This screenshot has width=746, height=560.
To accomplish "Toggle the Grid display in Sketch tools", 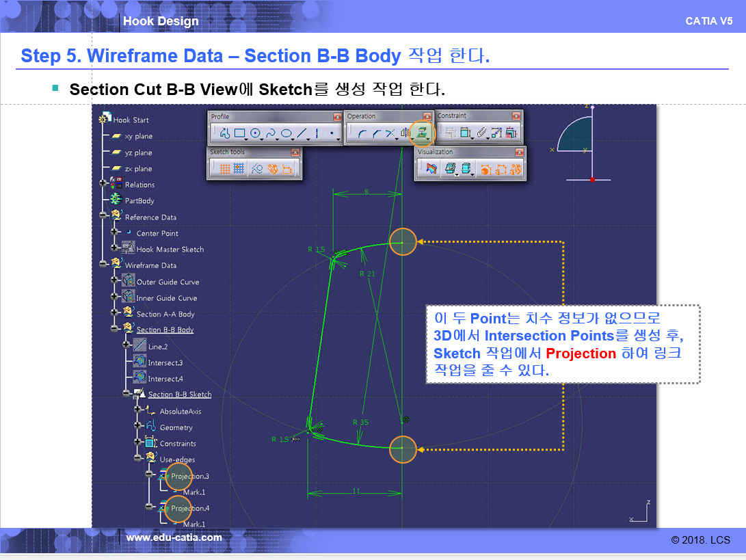I will tap(224, 169).
